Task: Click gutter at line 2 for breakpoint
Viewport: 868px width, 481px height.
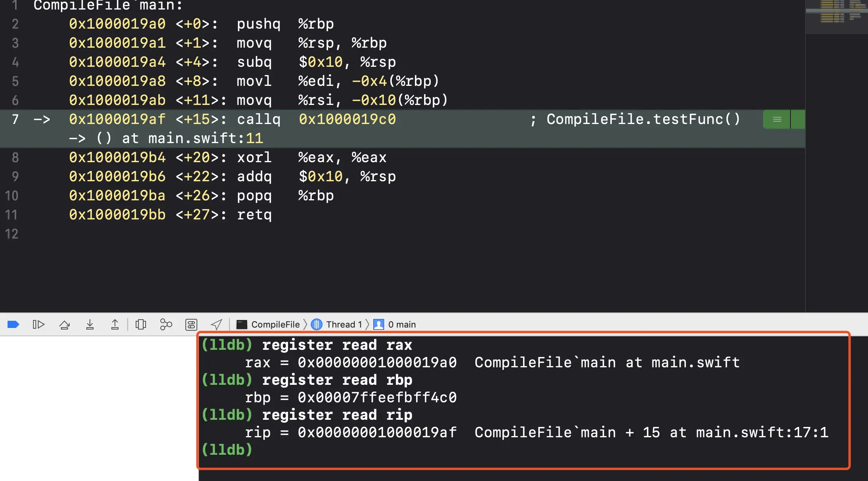Action: 15,24
